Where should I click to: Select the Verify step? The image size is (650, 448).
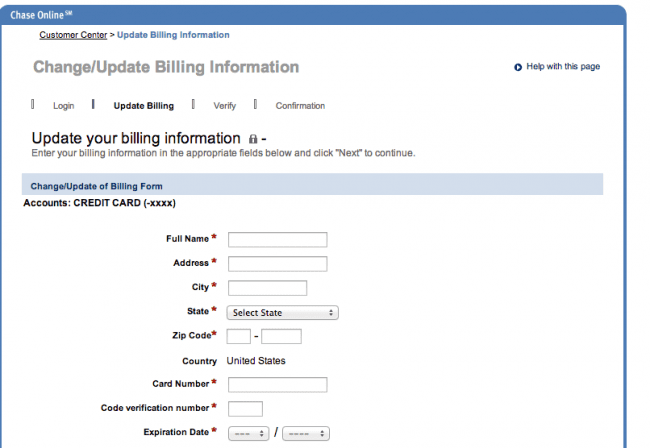225,106
